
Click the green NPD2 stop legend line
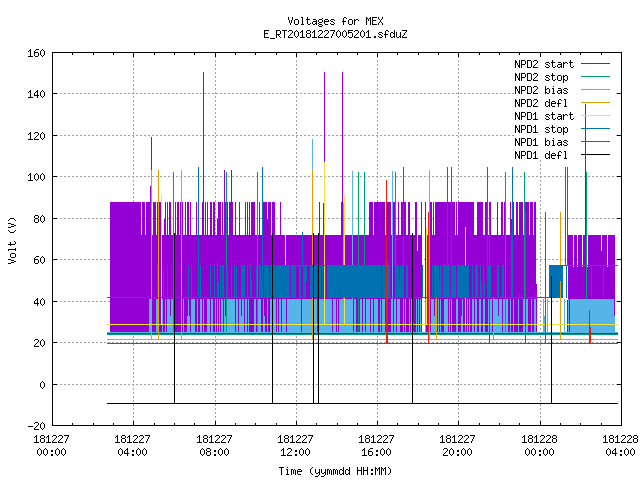pos(595,77)
